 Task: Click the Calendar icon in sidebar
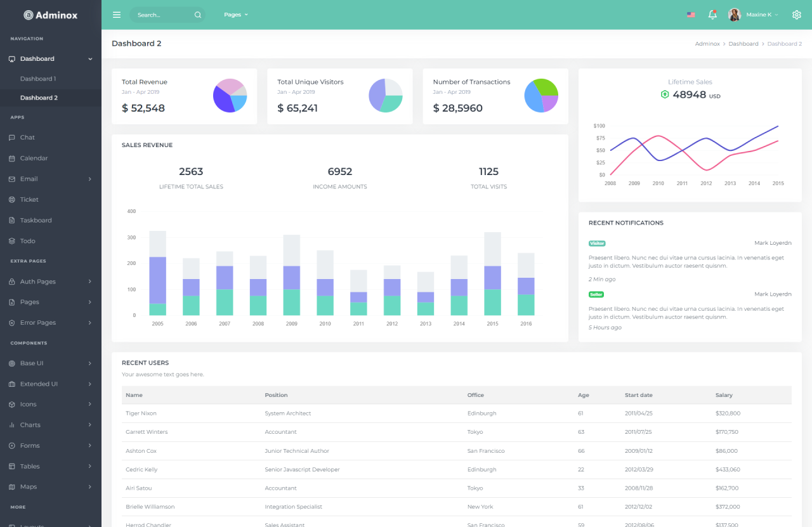pos(12,159)
